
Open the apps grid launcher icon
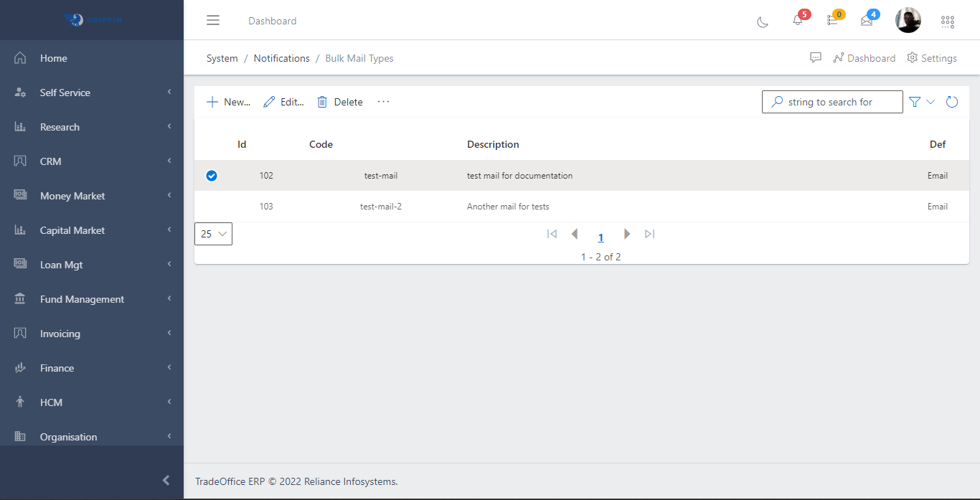pyautogui.click(x=948, y=22)
